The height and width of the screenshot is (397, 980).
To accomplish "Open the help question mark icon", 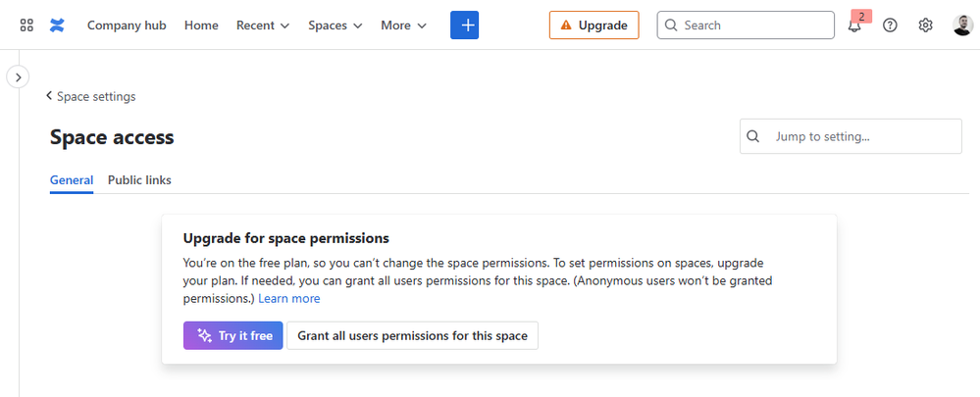I will coord(890,25).
